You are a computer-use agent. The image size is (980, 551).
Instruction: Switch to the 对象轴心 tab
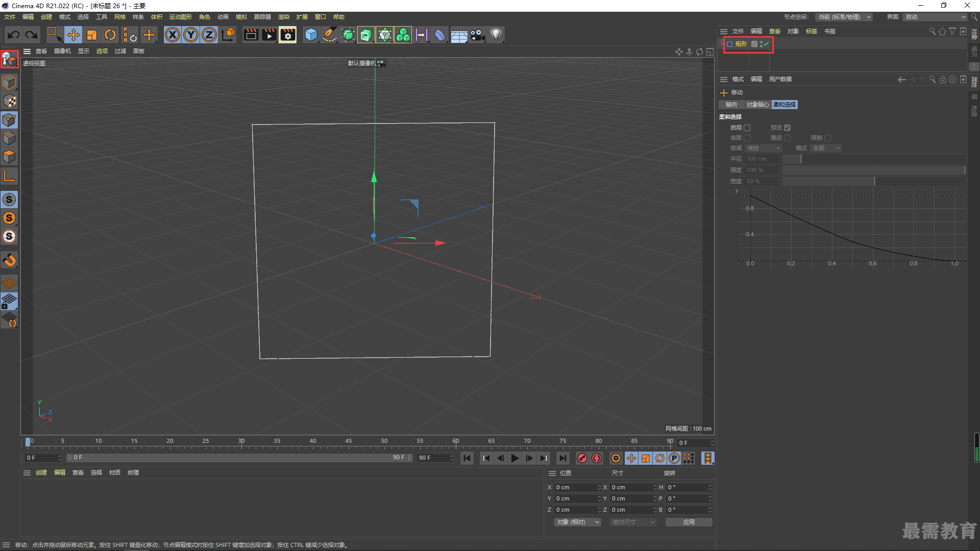757,105
